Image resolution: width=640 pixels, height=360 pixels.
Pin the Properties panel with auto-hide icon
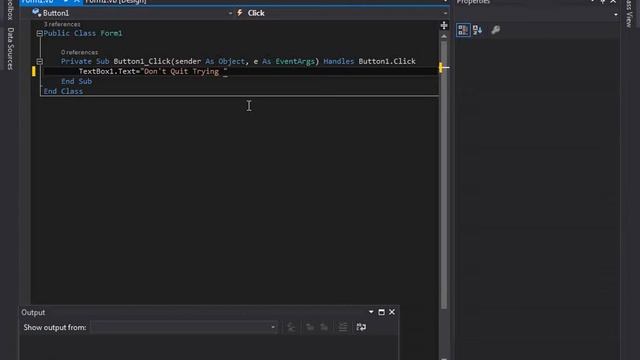point(602,2)
